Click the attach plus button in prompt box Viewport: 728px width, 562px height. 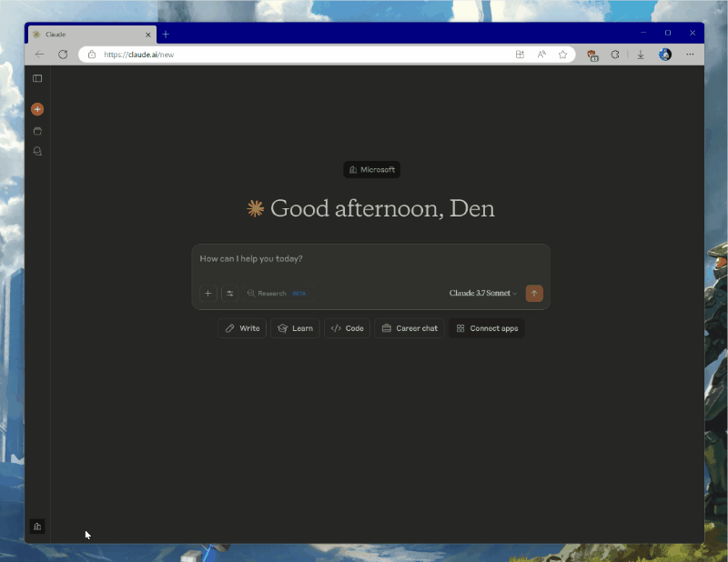pos(208,294)
